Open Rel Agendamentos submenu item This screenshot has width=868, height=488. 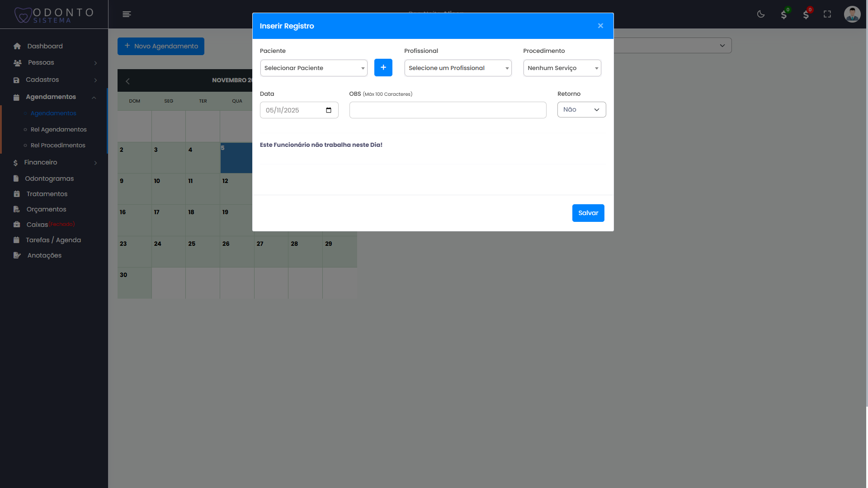click(58, 130)
